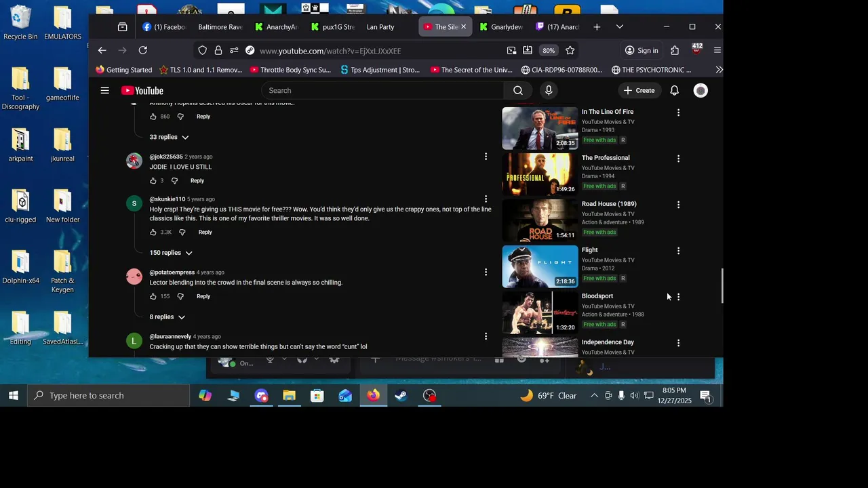Image resolution: width=868 pixels, height=488 pixels.
Task: Open the Recycle Bin desktop icon
Action: pos(20,22)
